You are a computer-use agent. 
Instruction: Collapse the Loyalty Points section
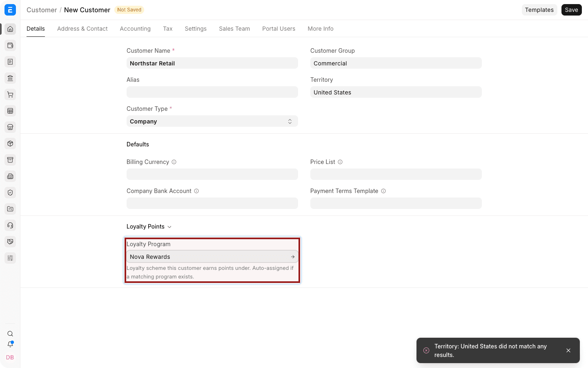point(149,227)
